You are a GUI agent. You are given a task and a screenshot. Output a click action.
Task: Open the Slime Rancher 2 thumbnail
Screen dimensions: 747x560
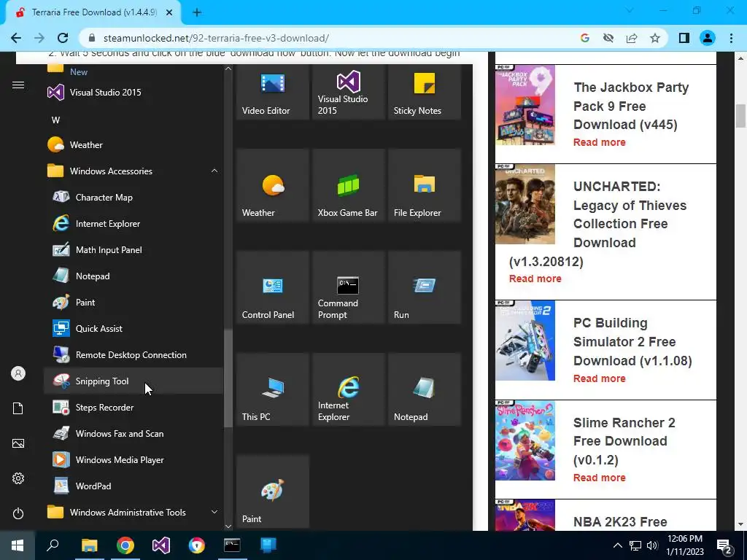pos(525,440)
